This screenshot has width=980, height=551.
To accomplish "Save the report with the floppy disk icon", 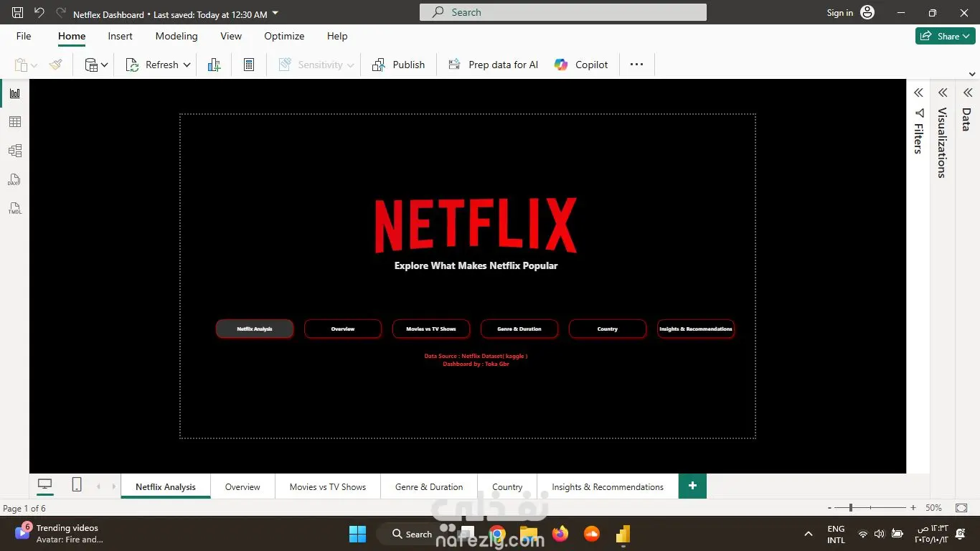I will 18,13.
